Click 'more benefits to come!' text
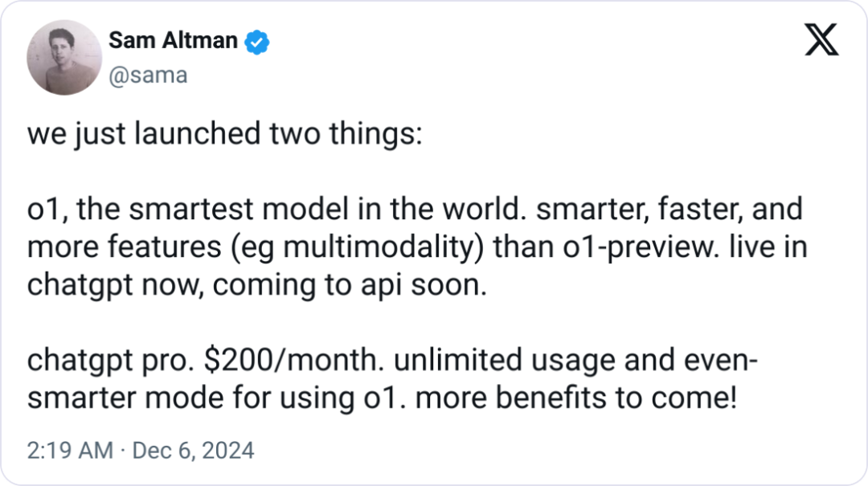Viewport: 868px width, 486px height. tap(576, 398)
